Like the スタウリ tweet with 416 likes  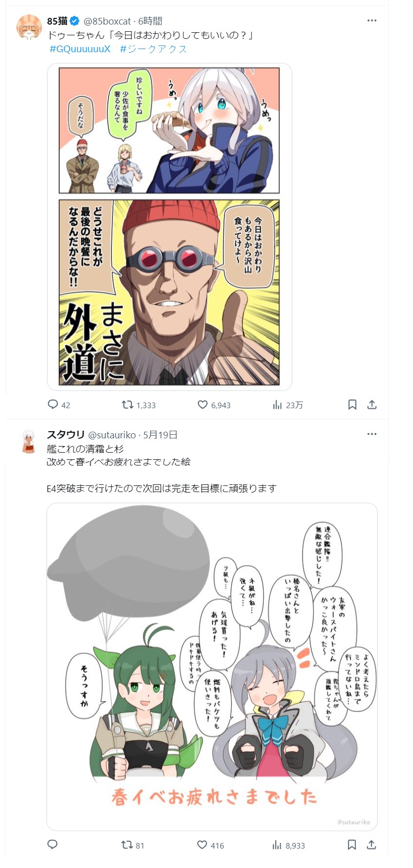pos(202,845)
